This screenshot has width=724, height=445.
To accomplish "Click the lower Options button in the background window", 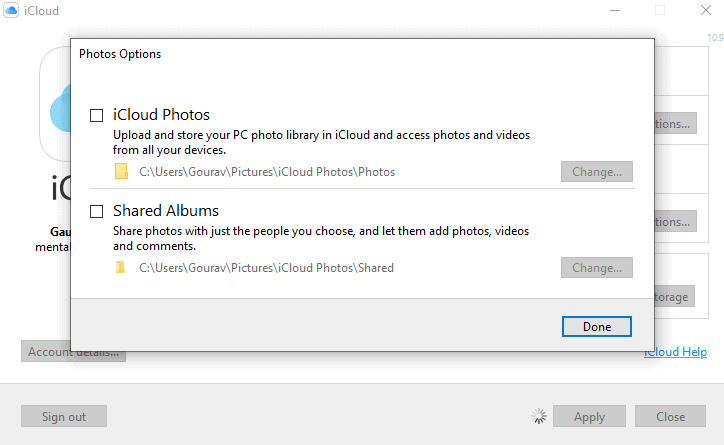I will (676, 221).
